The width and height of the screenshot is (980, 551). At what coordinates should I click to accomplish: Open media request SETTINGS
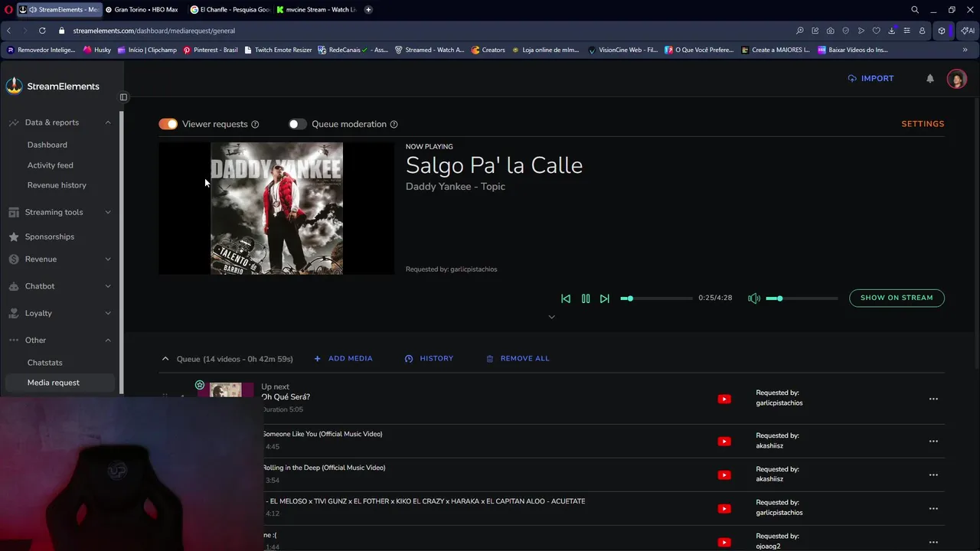tap(923, 124)
